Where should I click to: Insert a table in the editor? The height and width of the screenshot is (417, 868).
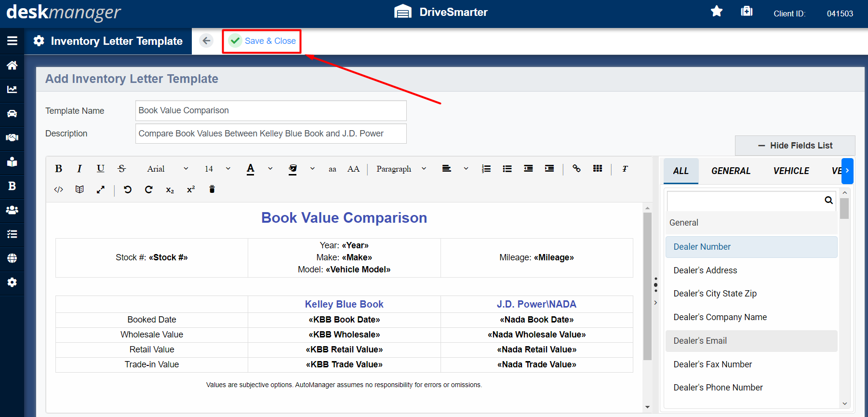pos(598,169)
